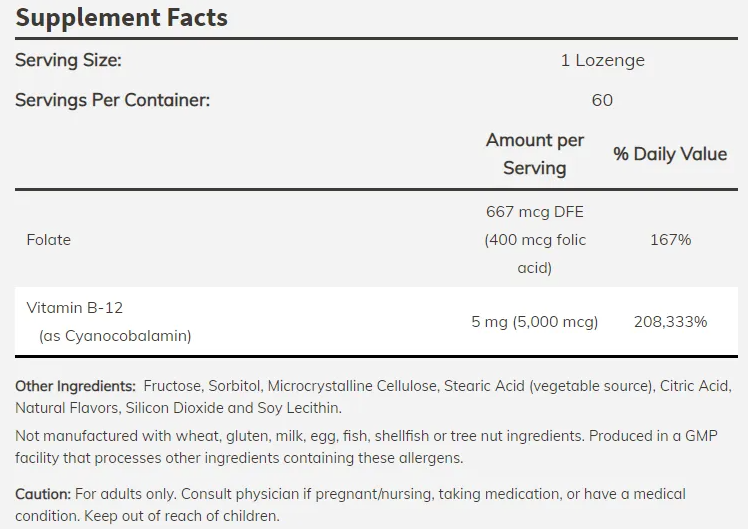
Task: Click the 667 mcg DFE amount
Action: pyautogui.click(x=535, y=212)
